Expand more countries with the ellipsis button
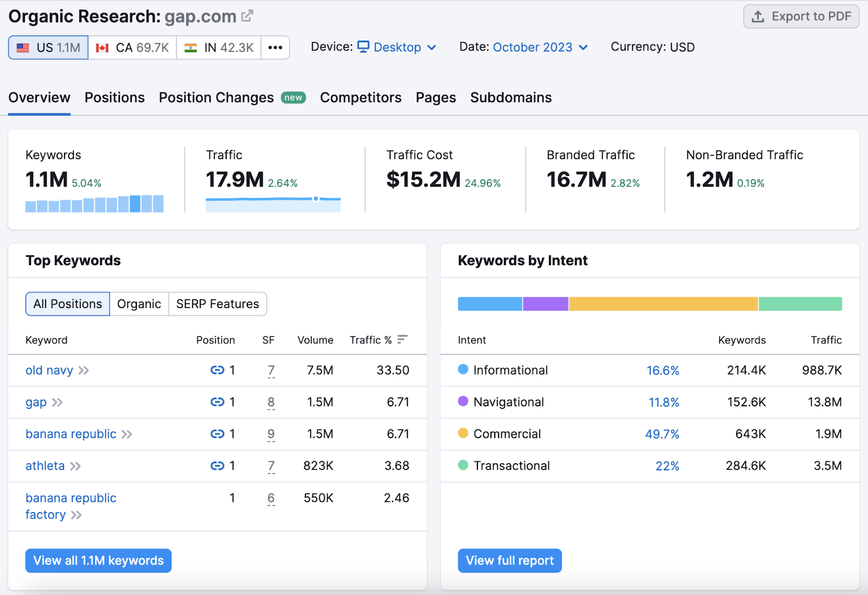The width and height of the screenshot is (868, 595). point(276,47)
